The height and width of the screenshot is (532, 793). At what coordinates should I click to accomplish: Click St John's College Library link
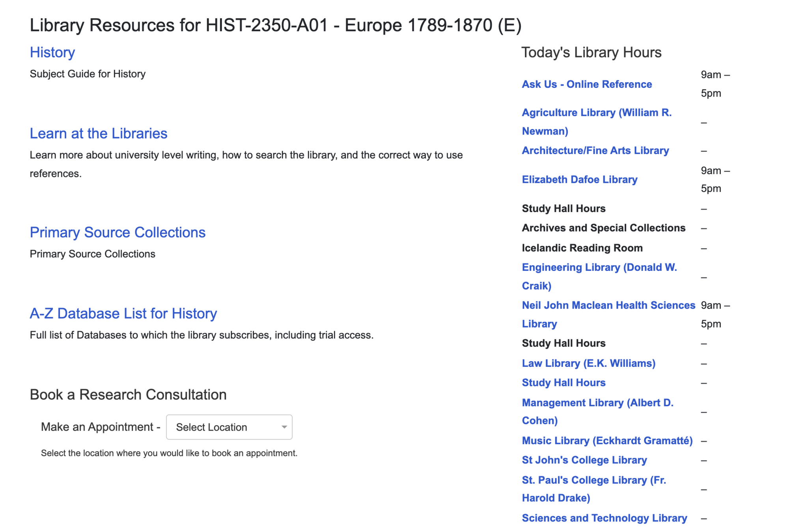584,460
